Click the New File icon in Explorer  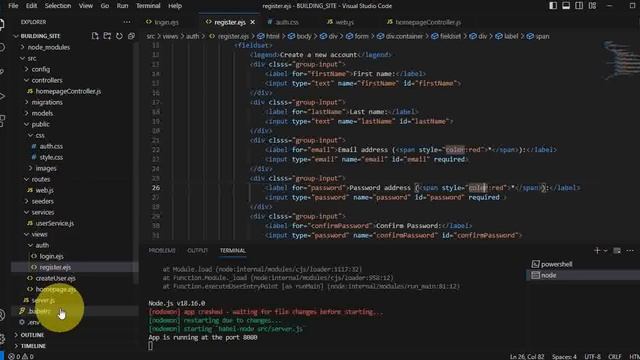95,36
